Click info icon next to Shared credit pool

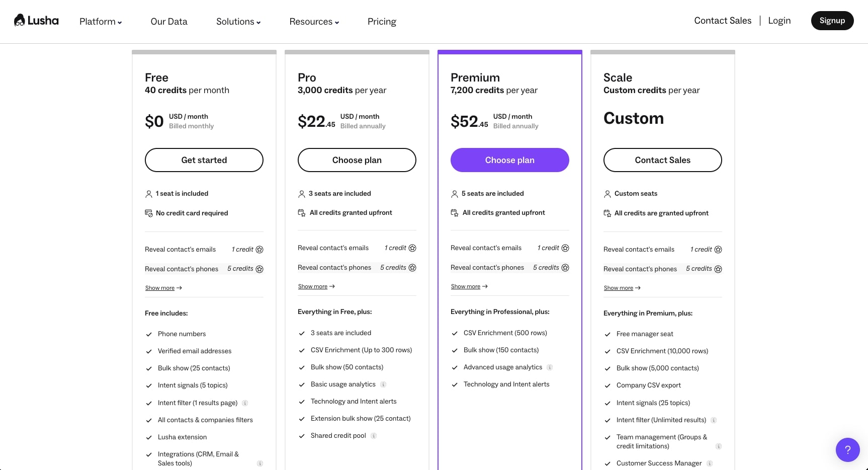point(374,436)
